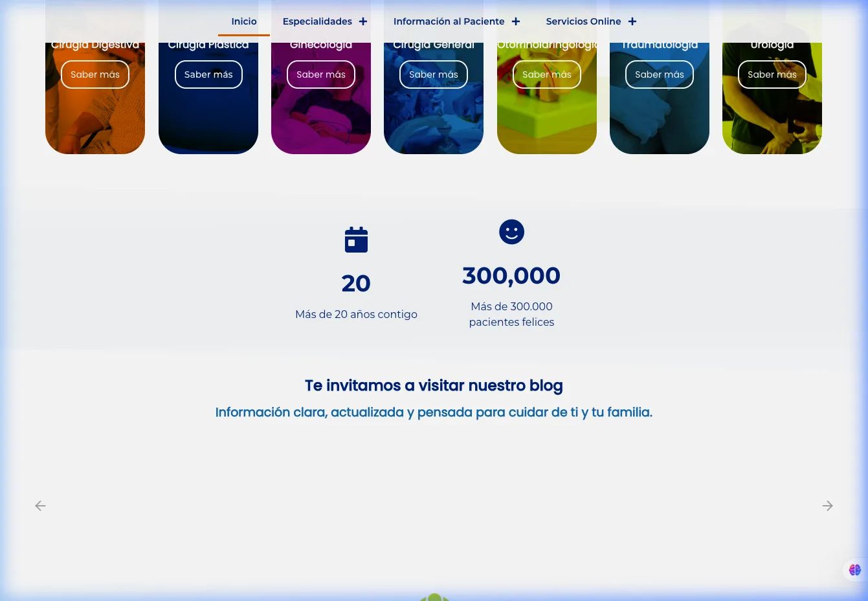Image resolution: width=868 pixels, height=601 pixels.
Task: Click the right arrow to advance carousel
Action: pyautogui.click(x=827, y=506)
